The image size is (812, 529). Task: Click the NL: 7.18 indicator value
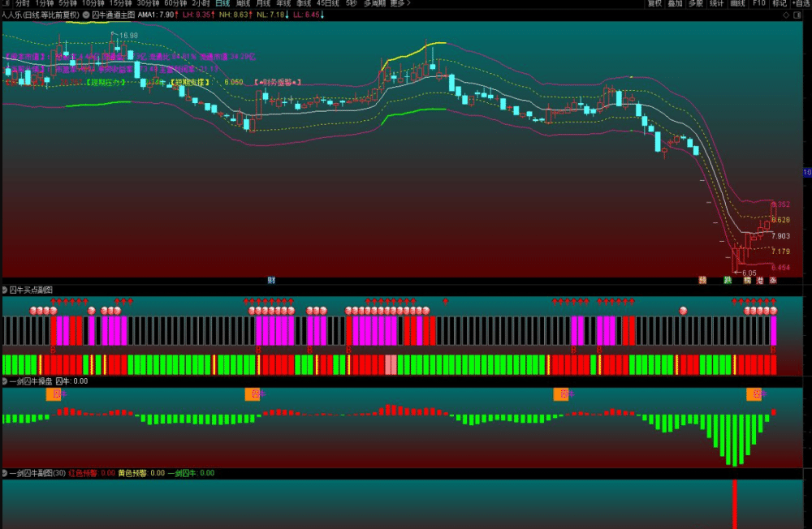pyautogui.click(x=273, y=15)
